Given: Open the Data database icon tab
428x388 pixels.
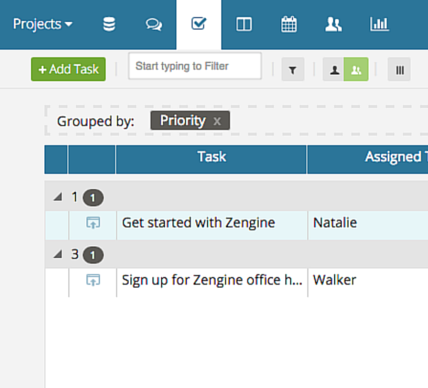Looking at the screenshot, I should (x=109, y=24).
